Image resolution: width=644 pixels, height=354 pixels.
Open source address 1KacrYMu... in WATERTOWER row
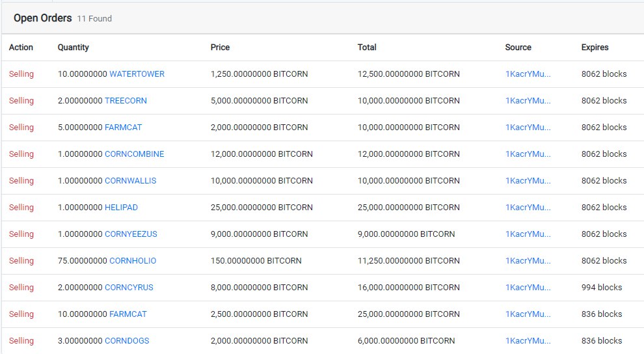[x=528, y=74]
